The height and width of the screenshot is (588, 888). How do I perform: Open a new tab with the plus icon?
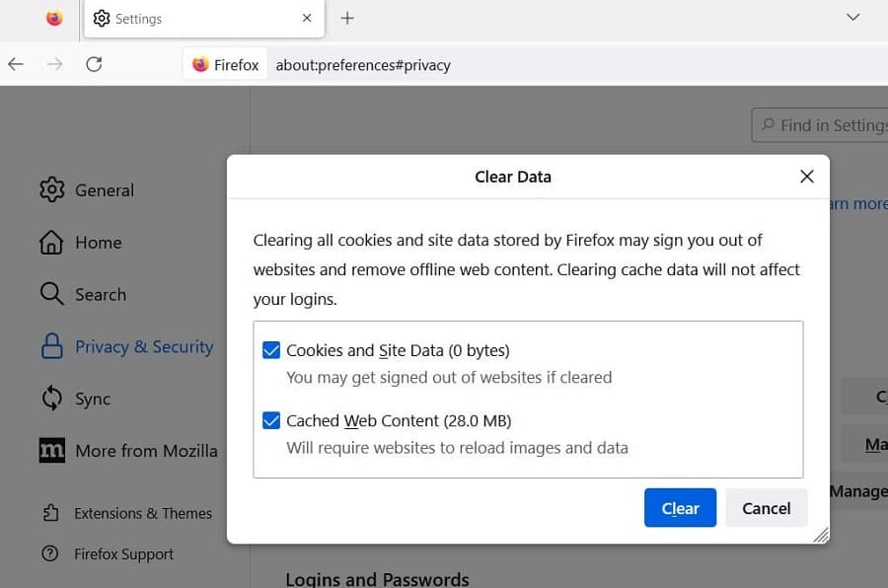pos(347,18)
